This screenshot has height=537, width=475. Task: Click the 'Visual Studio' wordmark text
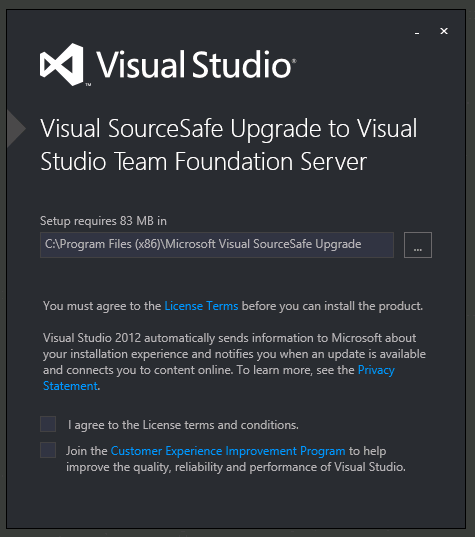pos(196,64)
